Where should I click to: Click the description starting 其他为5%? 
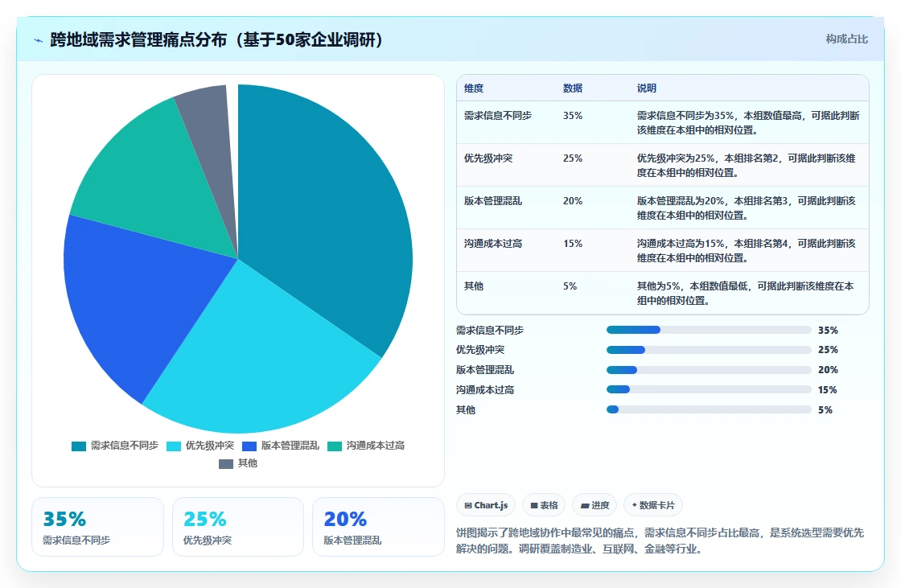(745, 293)
